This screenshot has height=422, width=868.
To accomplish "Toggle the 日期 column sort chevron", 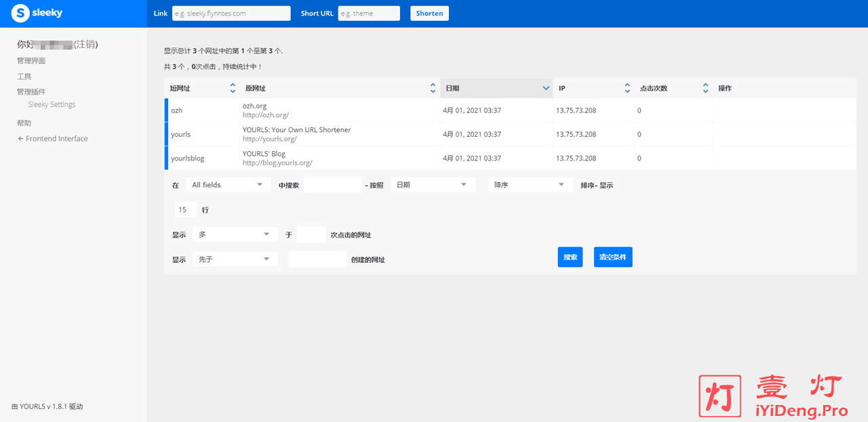I will coord(546,88).
